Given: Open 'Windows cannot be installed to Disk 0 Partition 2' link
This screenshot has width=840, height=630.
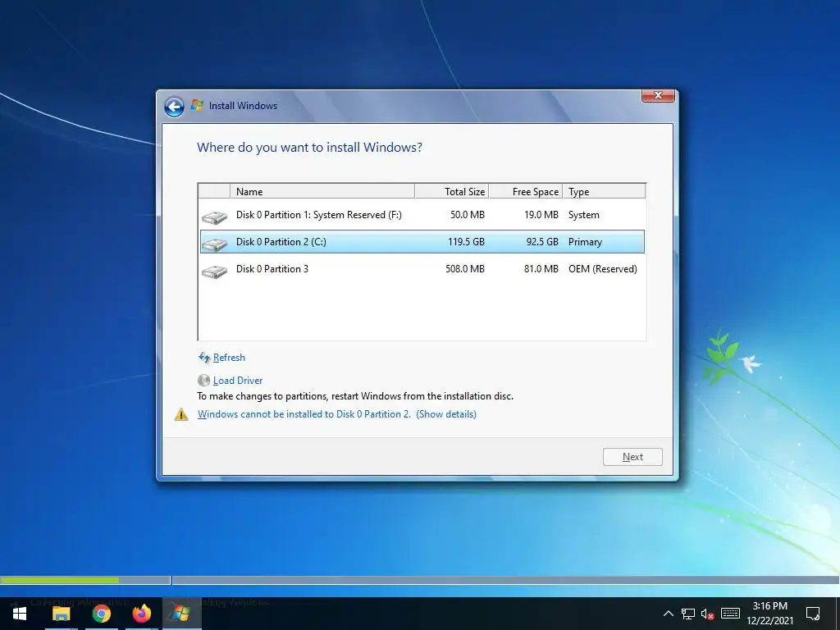Looking at the screenshot, I should pyautogui.click(x=304, y=414).
